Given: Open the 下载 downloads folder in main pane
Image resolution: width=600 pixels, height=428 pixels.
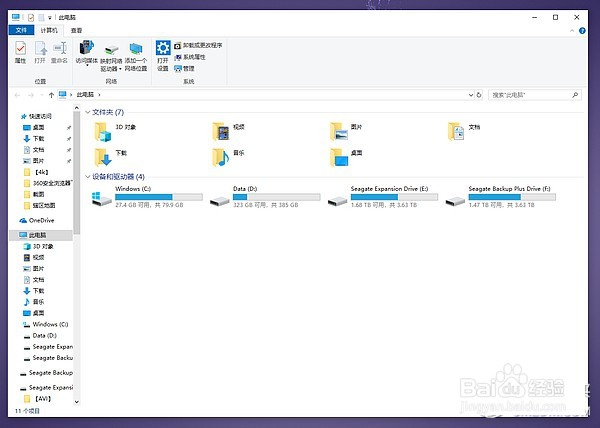Looking at the screenshot, I should [111, 157].
